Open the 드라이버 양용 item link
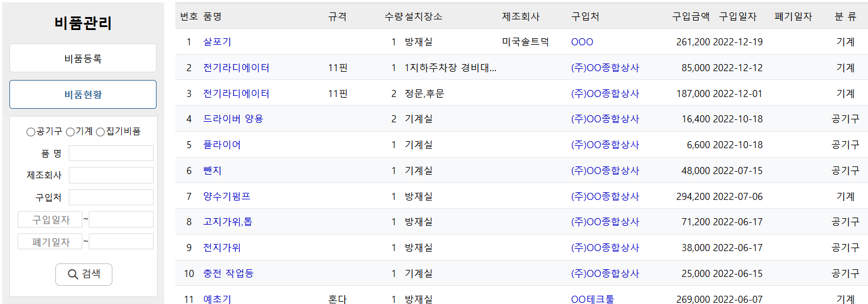This screenshot has height=304, width=868. pos(233,119)
